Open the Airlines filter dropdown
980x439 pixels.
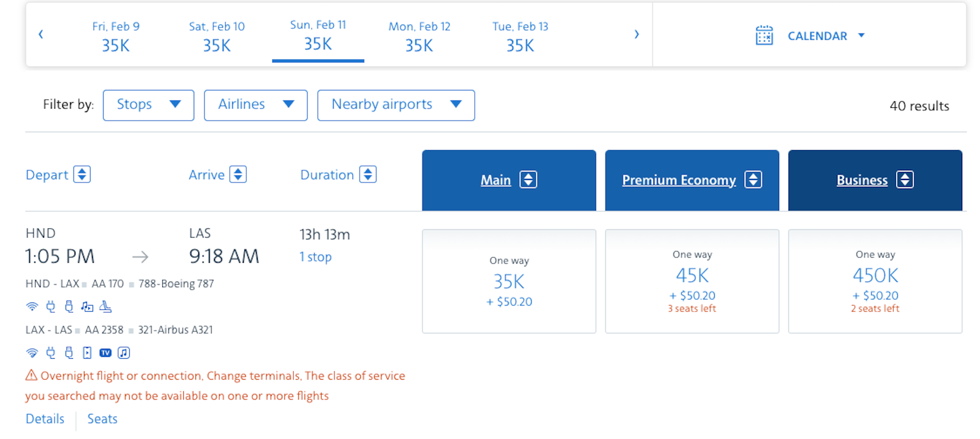[x=255, y=105]
